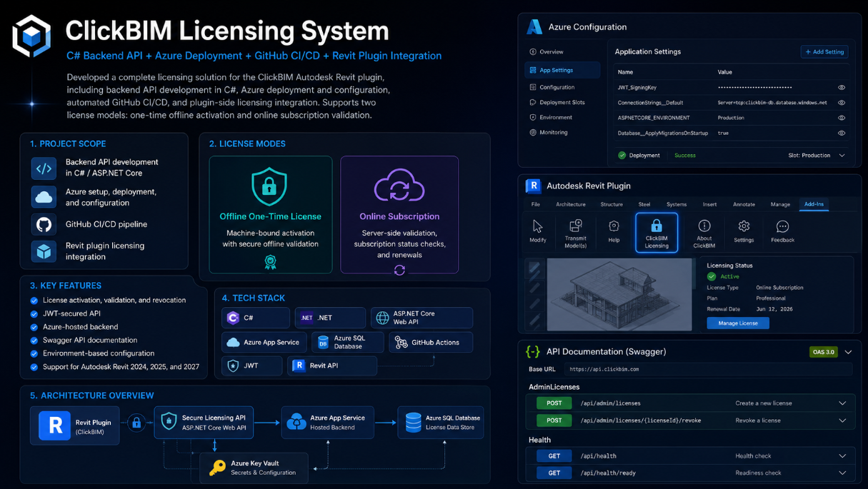Click the cloud sync icon on Online Subscription
The image size is (868, 489).
click(399, 186)
